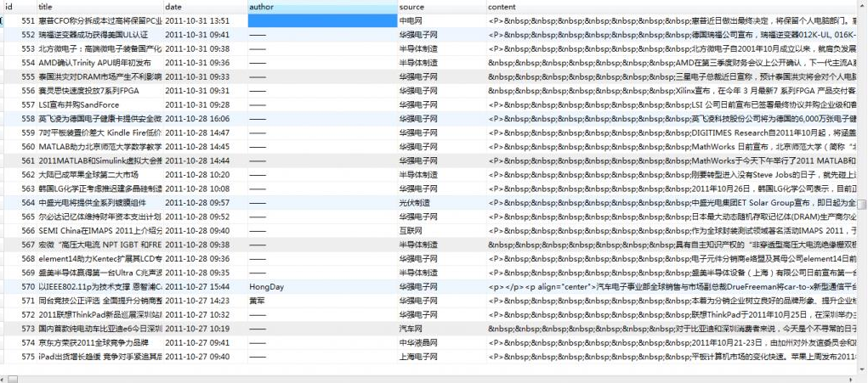This screenshot has height=383, width=868.
Task: Click the date cell '2011-10-28 16:06'
Action: [x=204, y=119]
